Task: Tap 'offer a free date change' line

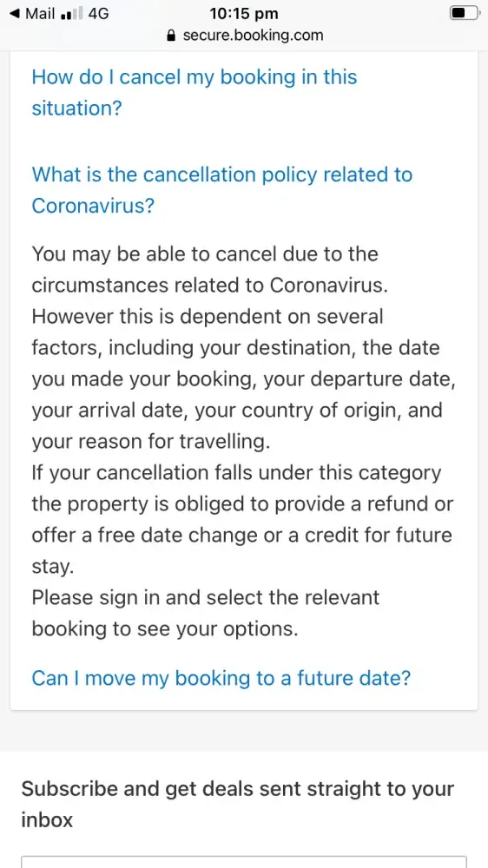Action: (241, 536)
